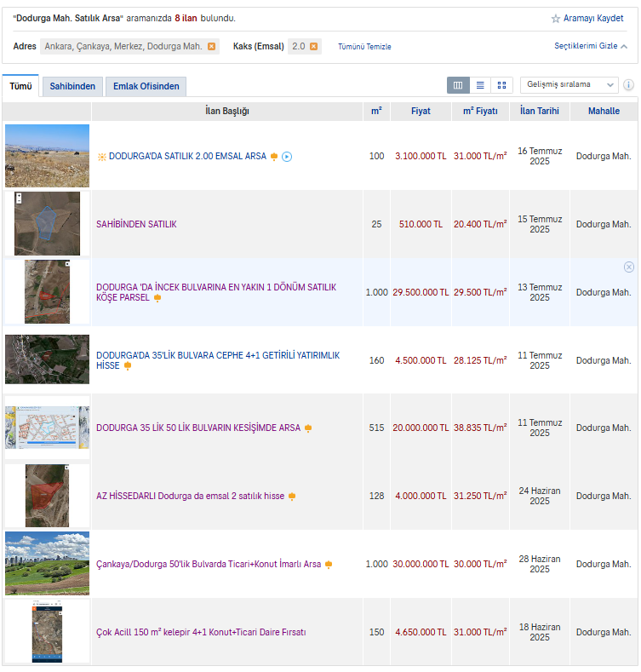Click Tümünü Temizle to clear filters
The image size is (641, 672).
364,47
